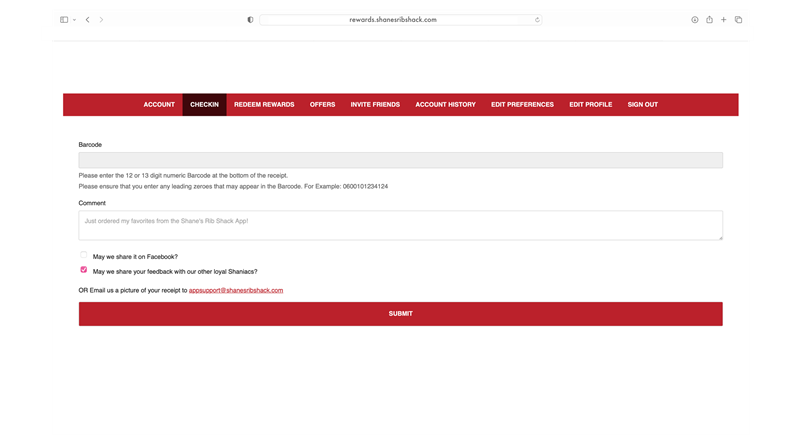Image resolution: width=794 pixels, height=448 pixels.
Task: Select the Checkin tab
Action: (x=205, y=105)
